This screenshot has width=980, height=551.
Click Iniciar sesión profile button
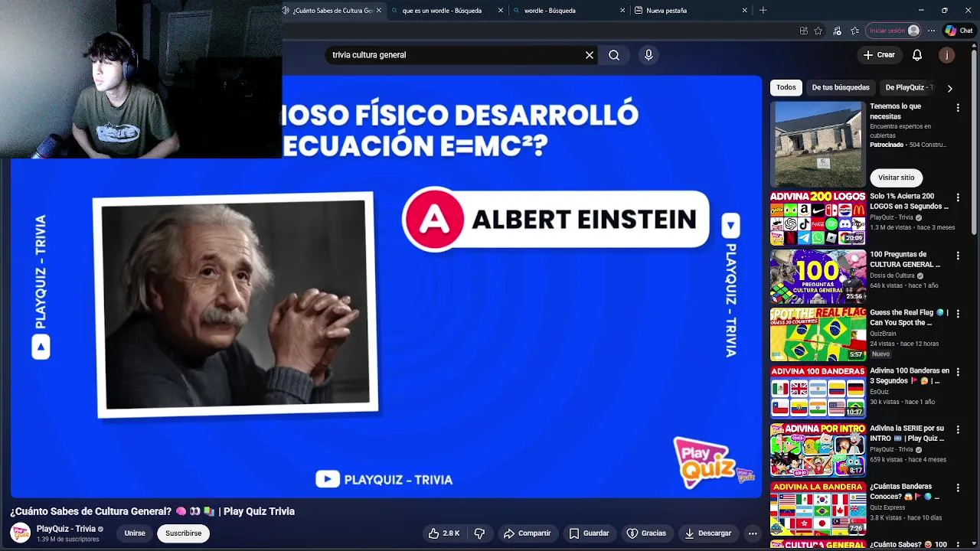coord(893,31)
